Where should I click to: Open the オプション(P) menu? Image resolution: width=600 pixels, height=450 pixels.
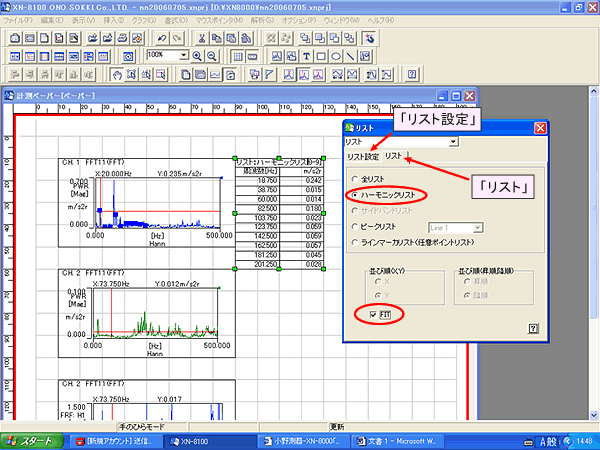299,20
